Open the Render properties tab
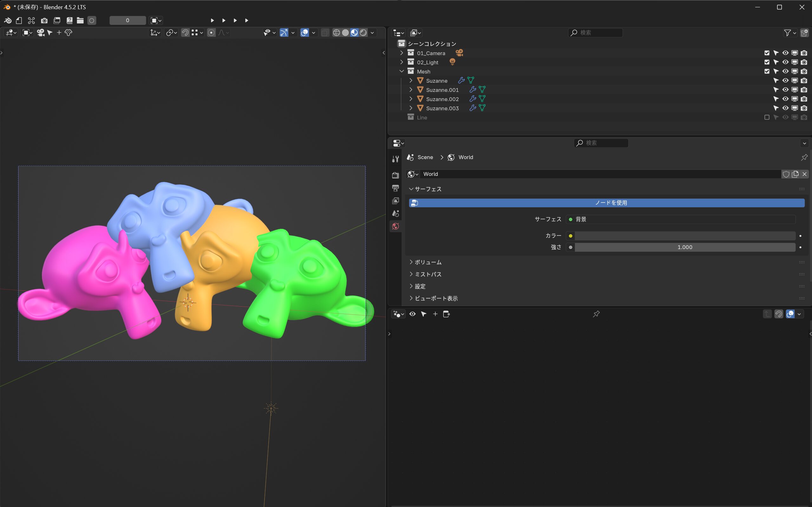The width and height of the screenshot is (812, 507). pyautogui.click(x=396, y=175)
